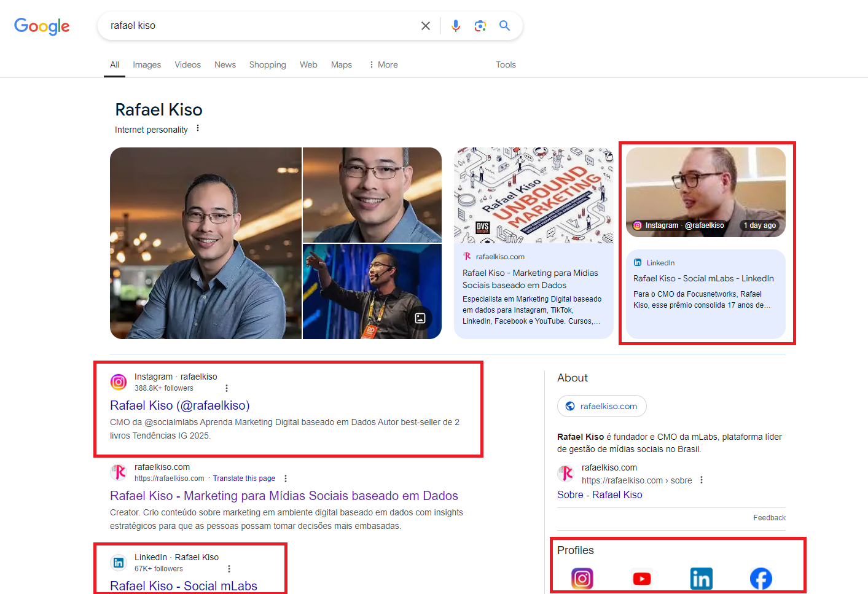Click Translate this page link
The height and width of the screenshot is (594, 868).
(244, 479)
